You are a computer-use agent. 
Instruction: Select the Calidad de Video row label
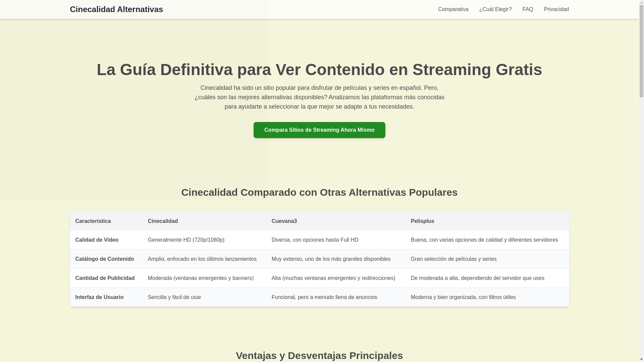point(106,240)
